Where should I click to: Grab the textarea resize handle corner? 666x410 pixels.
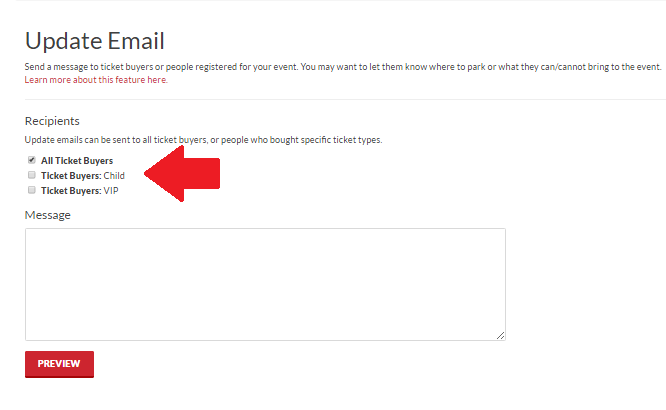point(500,336)
